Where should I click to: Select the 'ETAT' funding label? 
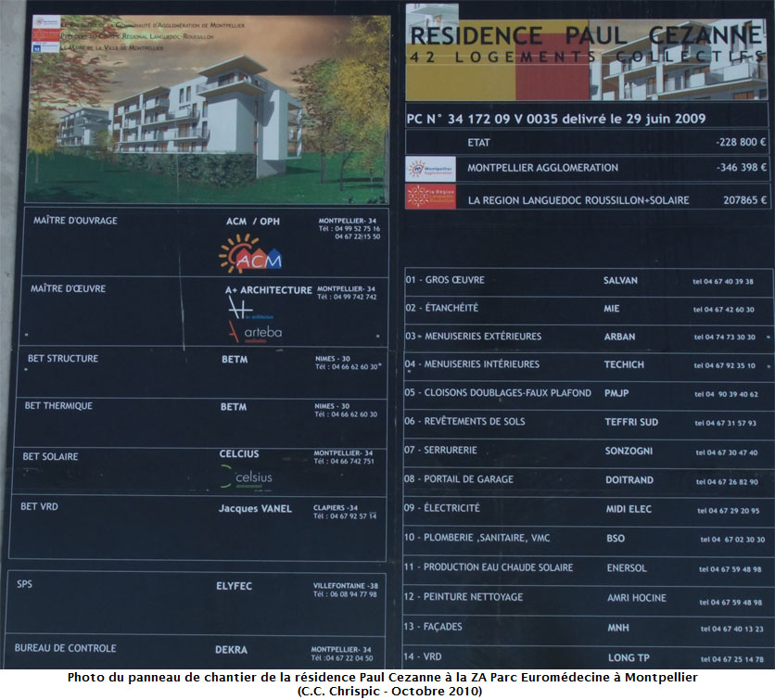[478, 143]
